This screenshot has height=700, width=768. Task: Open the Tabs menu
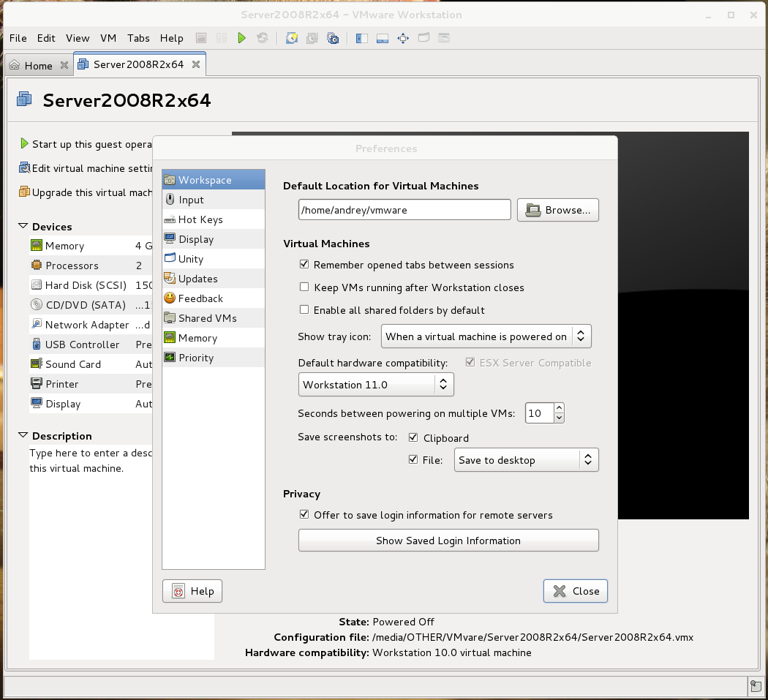[x=138, y=38]
